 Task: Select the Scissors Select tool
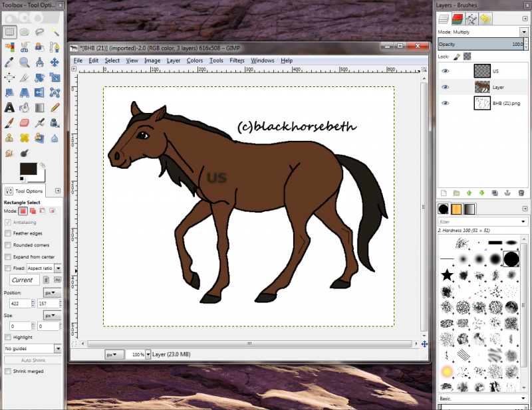[25, 47]
